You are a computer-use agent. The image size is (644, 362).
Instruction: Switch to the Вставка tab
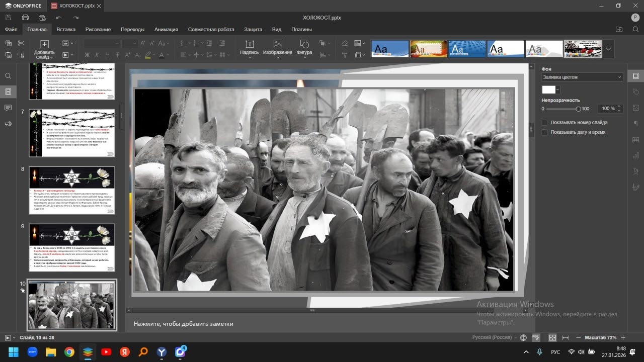coord(66,29)
